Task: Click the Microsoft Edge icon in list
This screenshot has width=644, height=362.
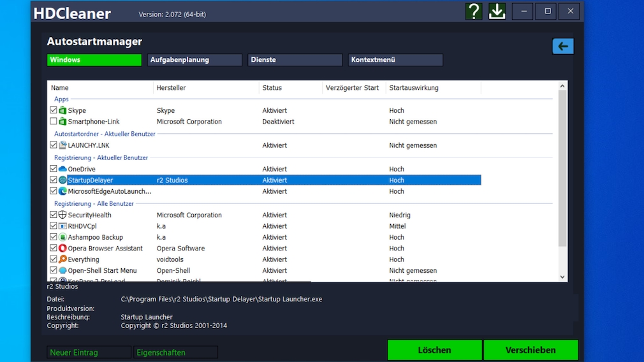Action: coord(62,191)
